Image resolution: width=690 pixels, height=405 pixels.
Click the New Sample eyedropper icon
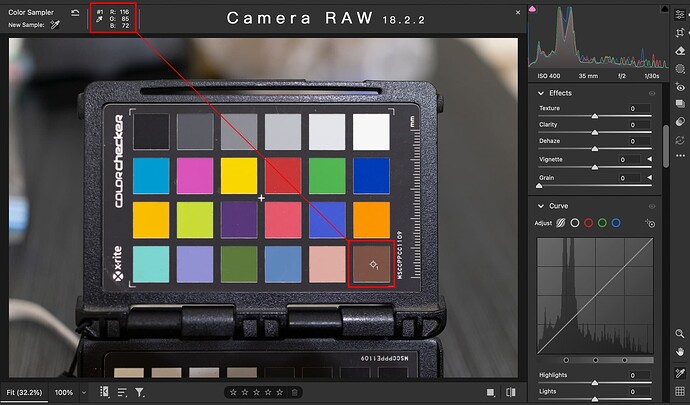click(55, 25)
